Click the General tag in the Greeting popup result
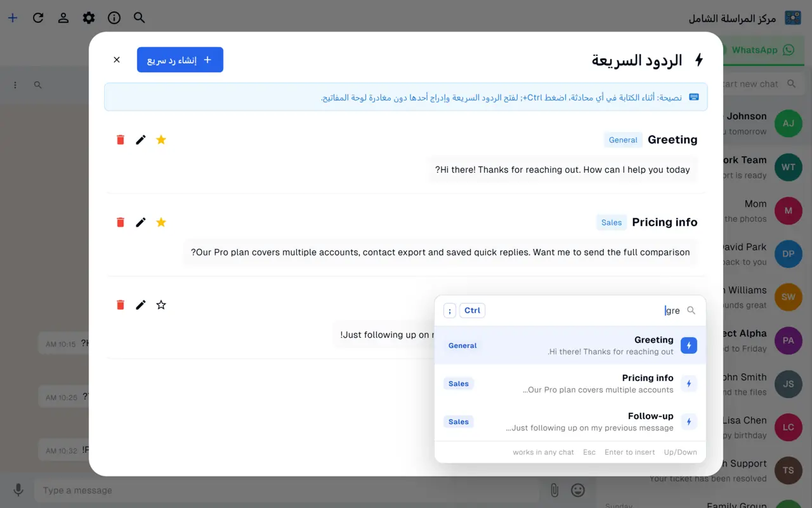This screenshot has width=812, height=508. [x=462, y=345]
